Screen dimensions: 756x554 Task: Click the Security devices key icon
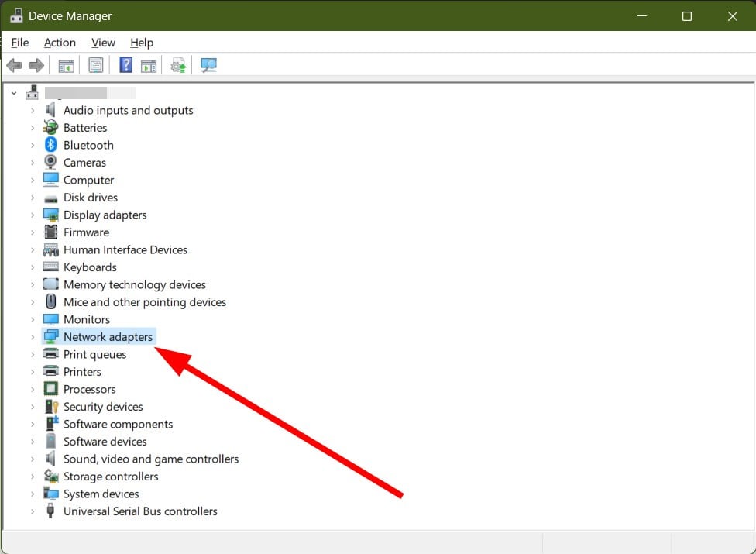(51, 407)
